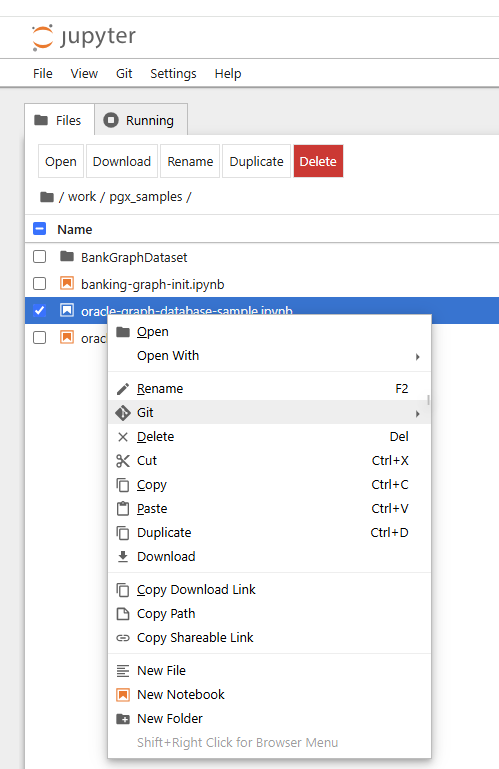The width and height of the screenshot is (499, 769).
Task: Open the Help menu
Action: pyautogui.click(x=228, y=74)
